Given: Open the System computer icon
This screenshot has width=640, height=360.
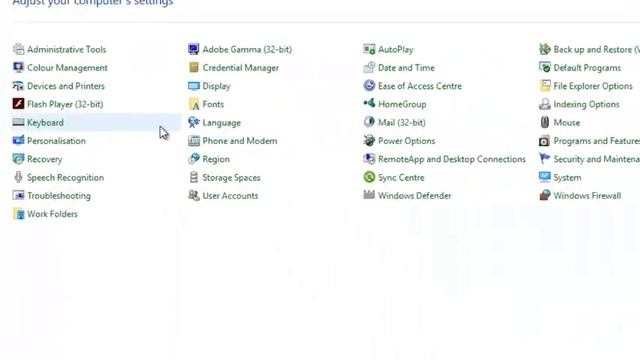Looking at the screenshot, I should pyautogui.click(x=544, y=177).
